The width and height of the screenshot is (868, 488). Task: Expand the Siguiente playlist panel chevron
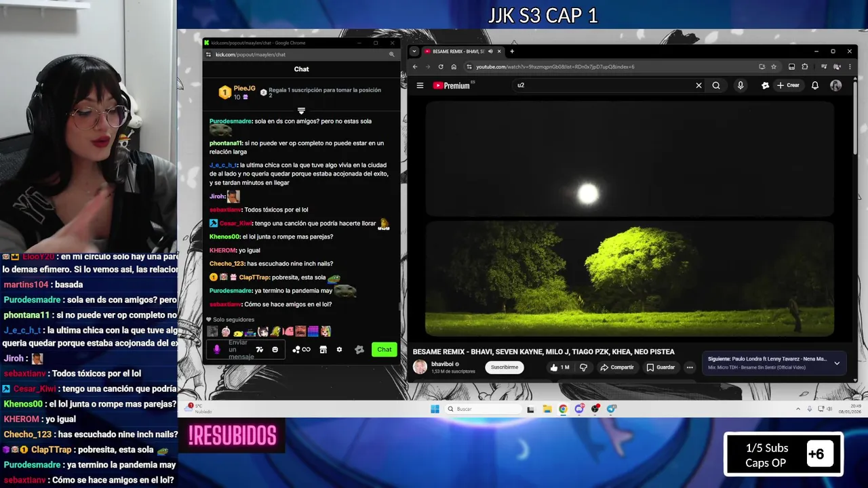coord(837,363)
